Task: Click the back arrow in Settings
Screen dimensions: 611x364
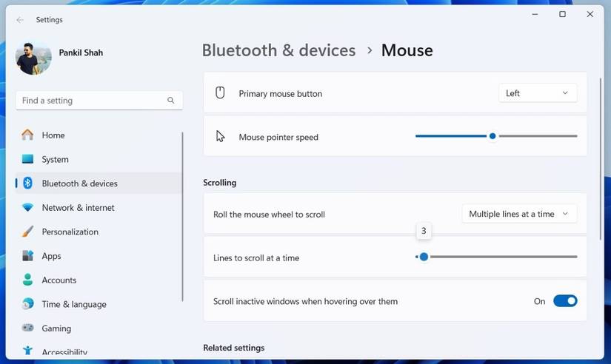Action: tap(20, 20)
